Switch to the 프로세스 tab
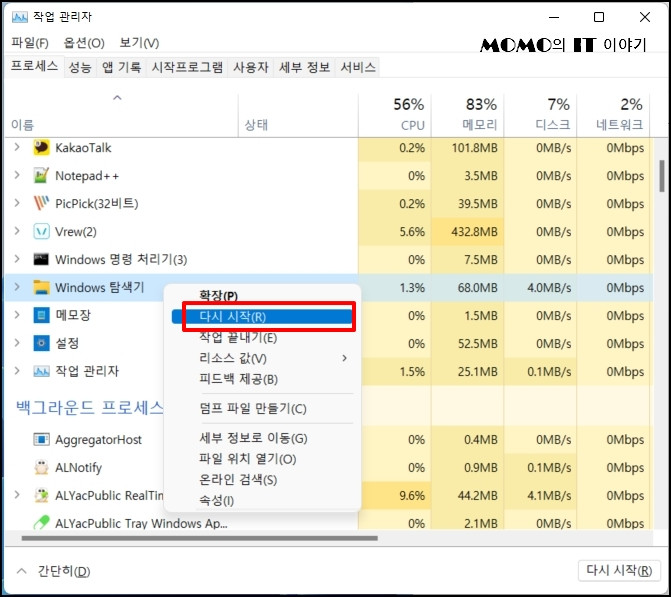 coord(34,66)
